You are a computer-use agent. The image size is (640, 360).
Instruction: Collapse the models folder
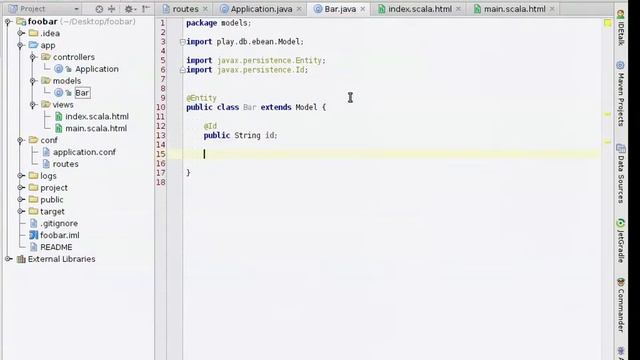[x=33, y=81]
